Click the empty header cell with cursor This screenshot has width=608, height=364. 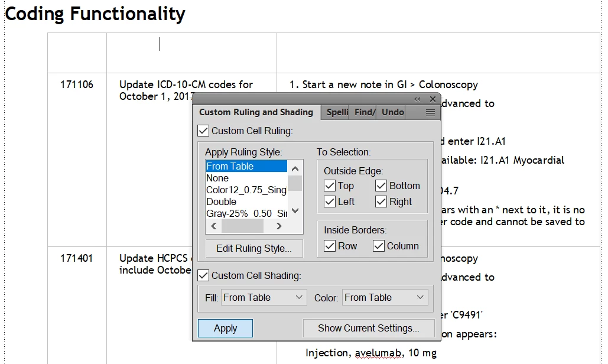191,53
